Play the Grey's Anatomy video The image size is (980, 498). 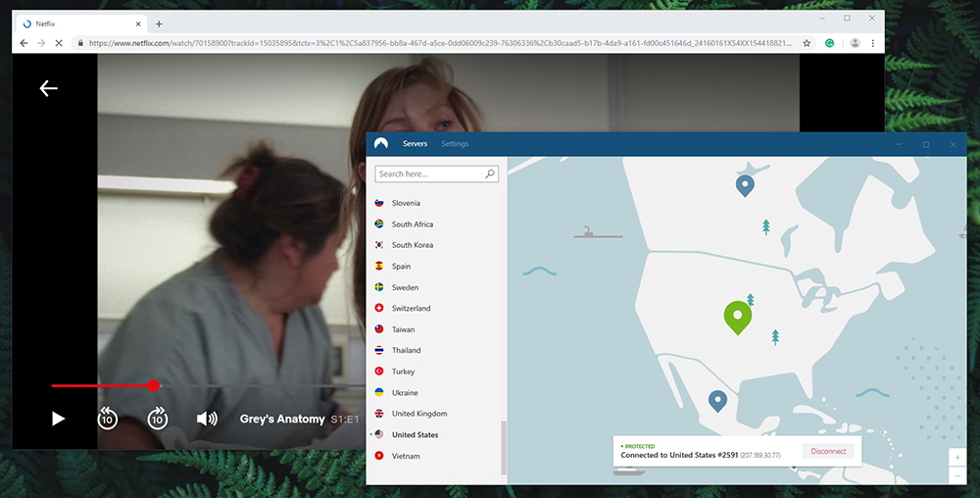58,419
